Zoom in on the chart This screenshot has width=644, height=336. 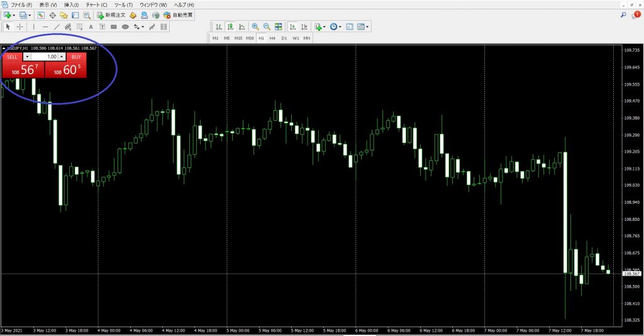255,27
